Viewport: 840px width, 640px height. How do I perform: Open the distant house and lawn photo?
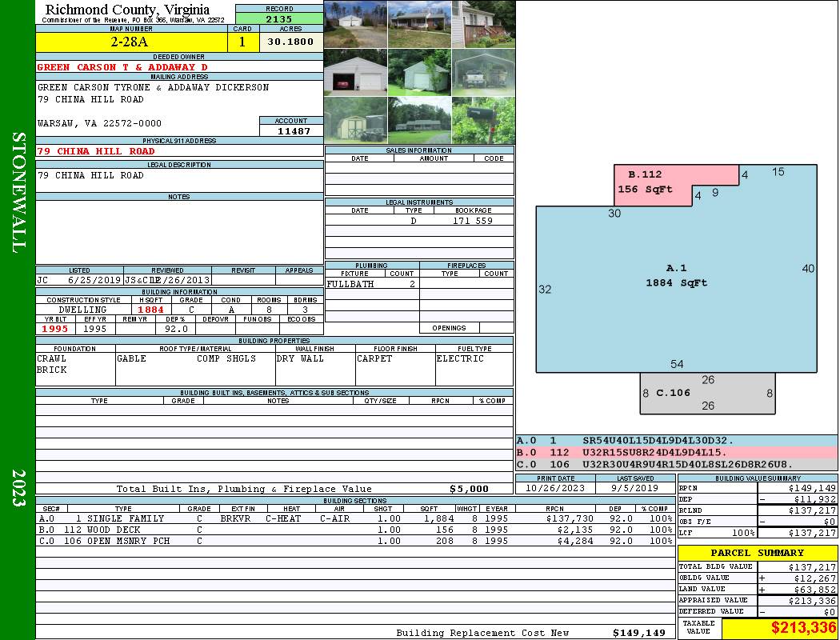[419, 121]
